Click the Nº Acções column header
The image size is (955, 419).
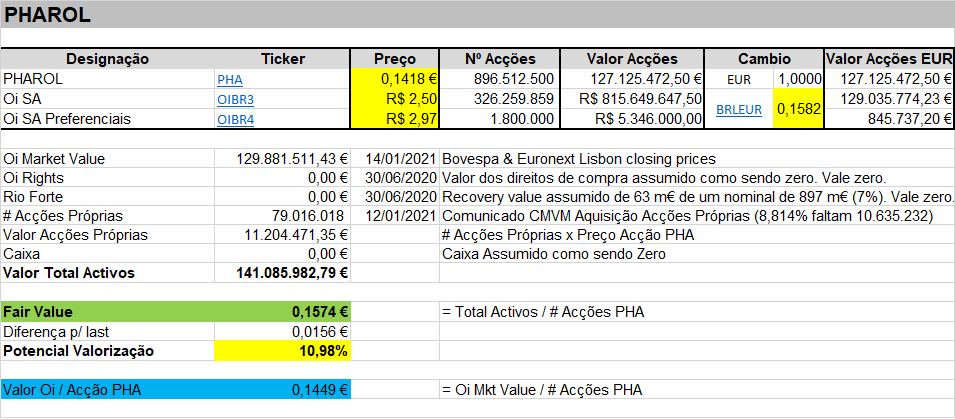coord(499,59)
